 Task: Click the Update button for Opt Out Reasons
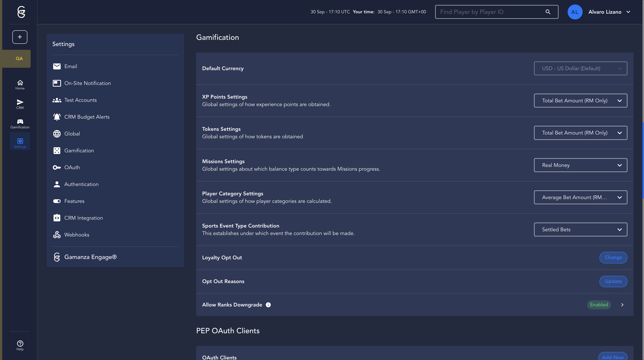[613, 281]
